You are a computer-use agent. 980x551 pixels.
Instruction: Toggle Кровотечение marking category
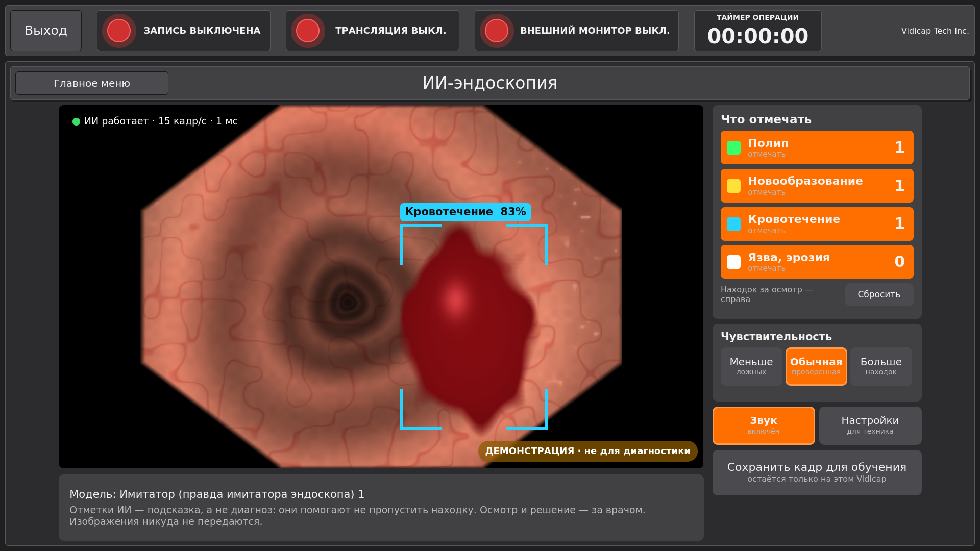[817, 224]
